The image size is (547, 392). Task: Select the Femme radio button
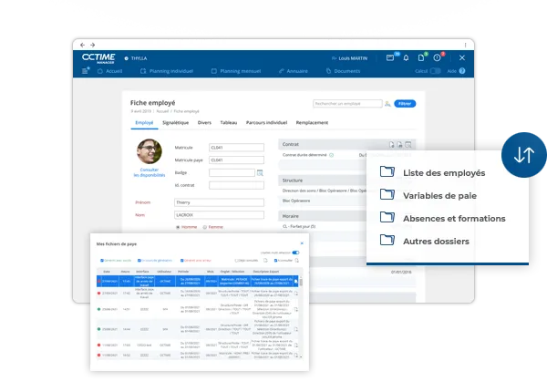(x=205, y=227)
